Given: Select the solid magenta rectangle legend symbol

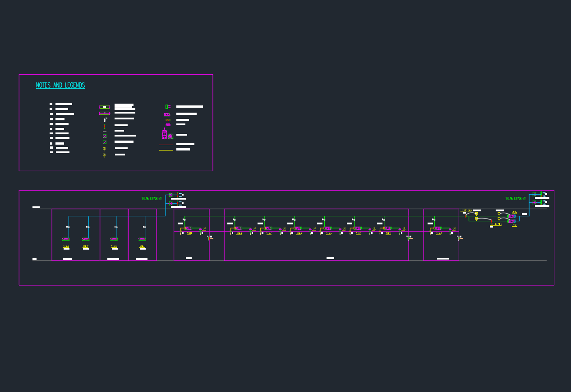Looking at the screenshot, I should tap(168, 124).
